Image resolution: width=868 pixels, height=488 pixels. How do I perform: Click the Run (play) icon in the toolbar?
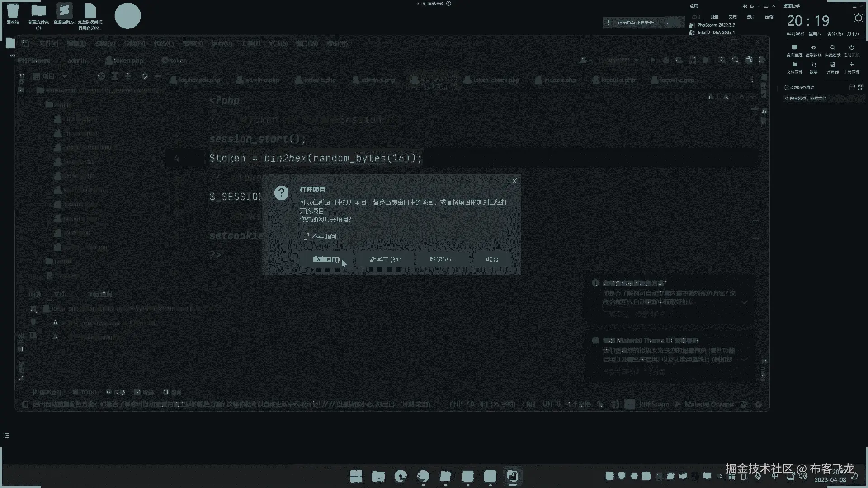(x=652, y=60)
